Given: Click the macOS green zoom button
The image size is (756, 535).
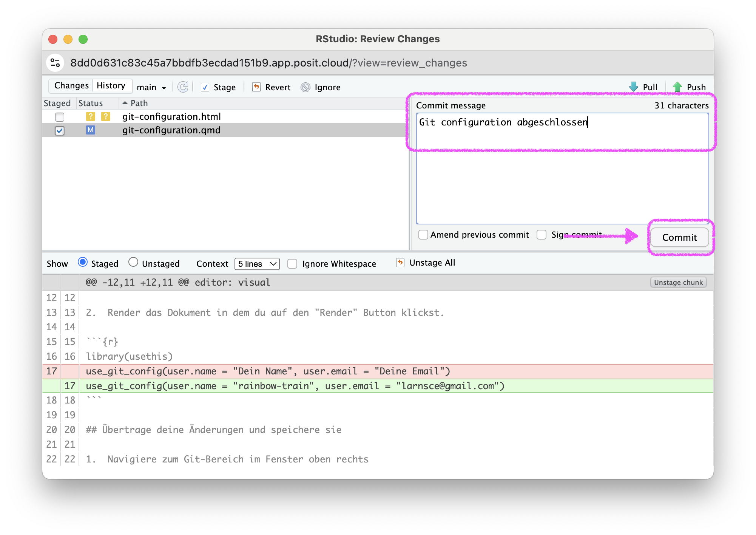Looking at the screenshot, I should (x=83, y=39).
